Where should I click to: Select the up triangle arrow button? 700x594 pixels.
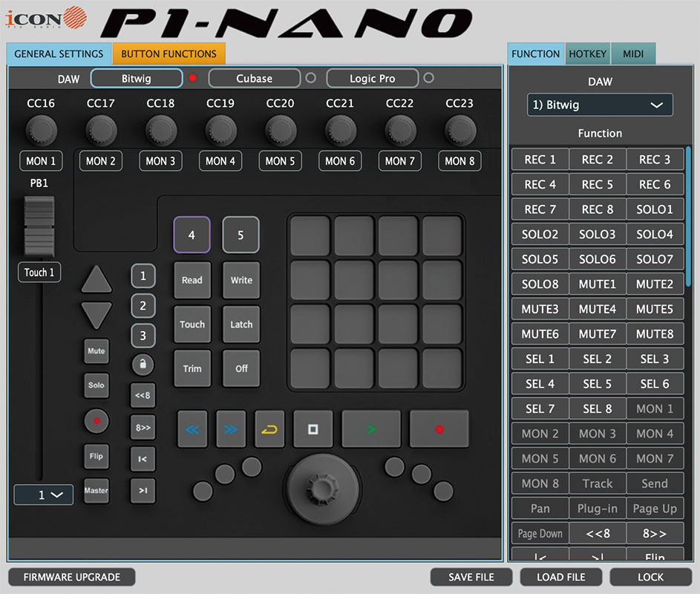click(97, 280)
